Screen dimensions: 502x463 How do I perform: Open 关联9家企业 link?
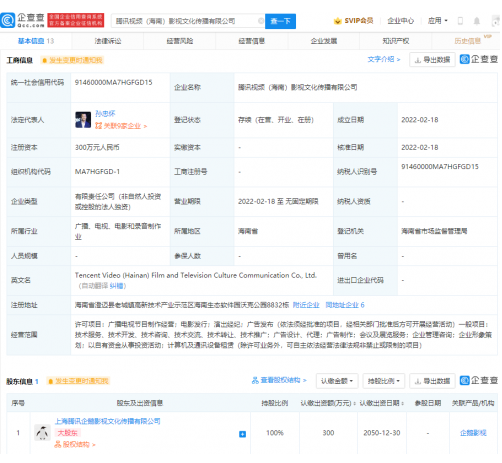click(x=121, y=126)
